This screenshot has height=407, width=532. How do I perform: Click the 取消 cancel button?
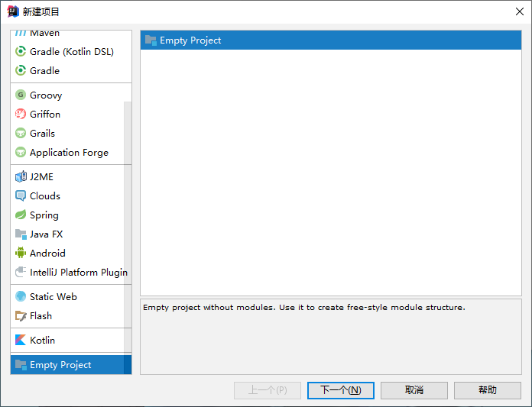[x=414, y=390]
